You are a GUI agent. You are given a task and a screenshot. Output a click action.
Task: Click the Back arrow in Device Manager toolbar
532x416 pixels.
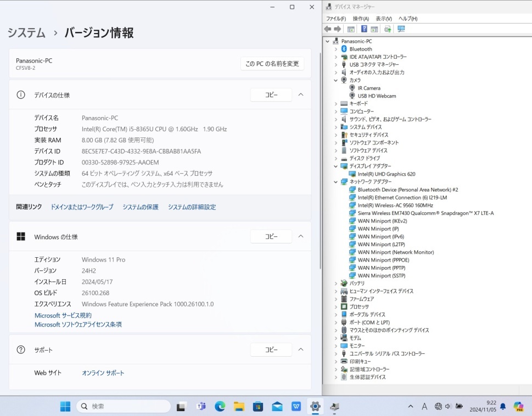point(327,29)
